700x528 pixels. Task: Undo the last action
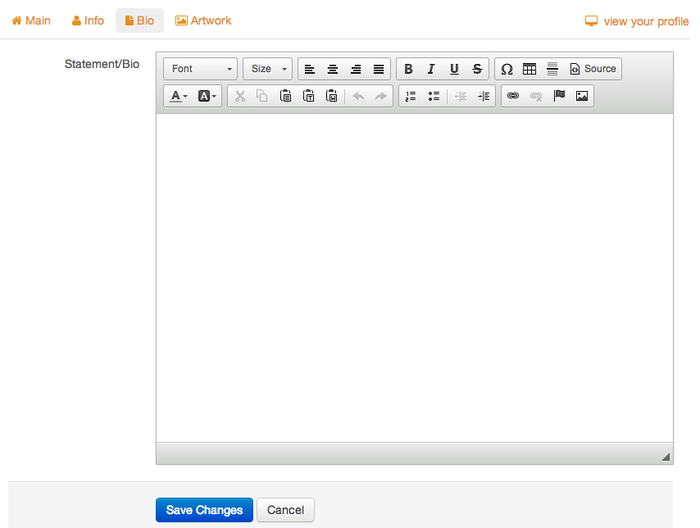click(x=358, y=96)
